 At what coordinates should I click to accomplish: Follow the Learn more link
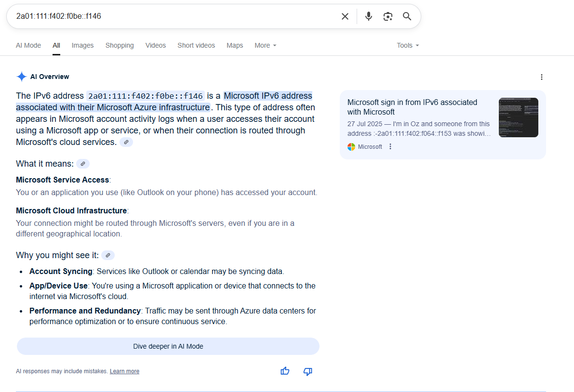click(124, 371)
